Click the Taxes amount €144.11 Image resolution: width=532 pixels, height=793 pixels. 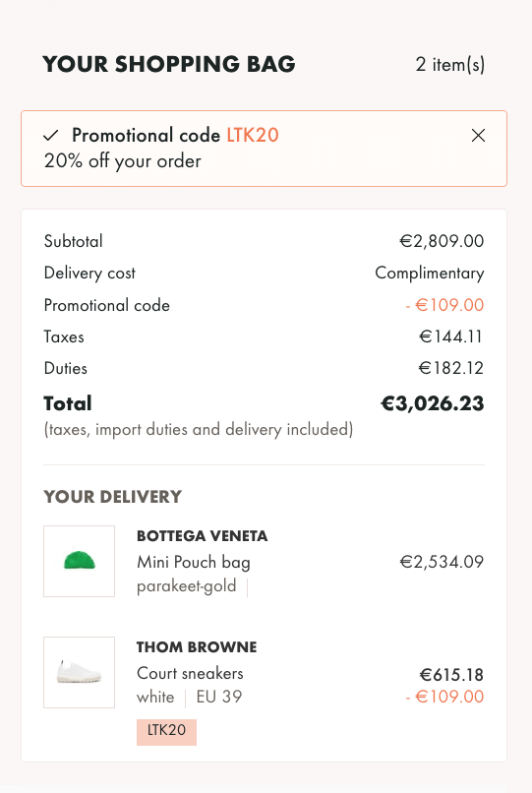pyautogui.click(x=450, y=336)
